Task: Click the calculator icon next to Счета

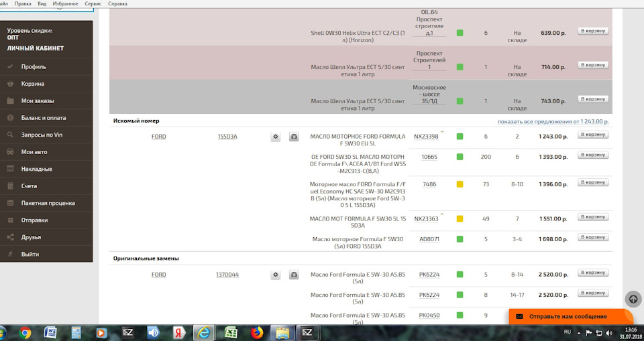Action: tap(10, 186)
